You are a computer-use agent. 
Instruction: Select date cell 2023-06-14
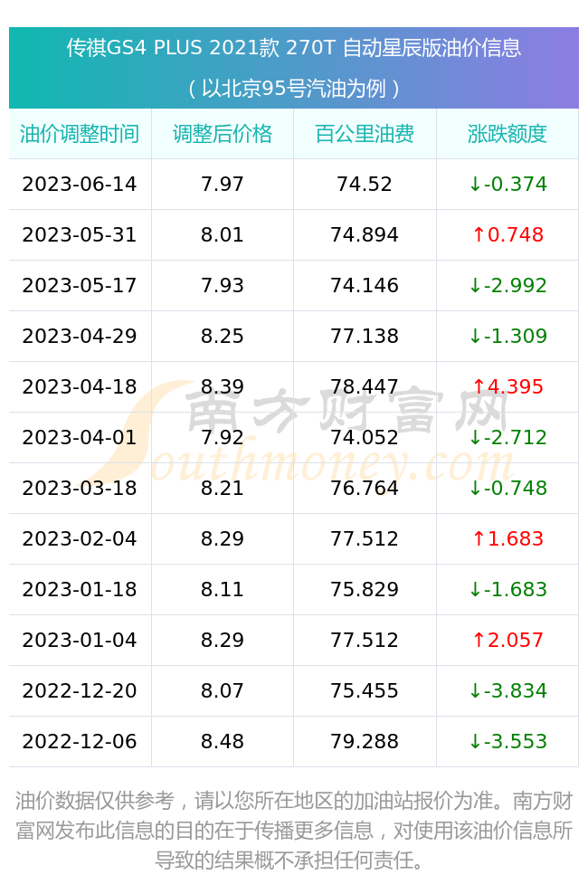80,184
